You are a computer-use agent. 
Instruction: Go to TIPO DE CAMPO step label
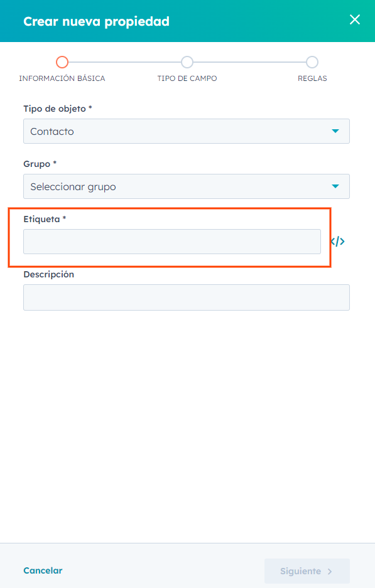187,78
